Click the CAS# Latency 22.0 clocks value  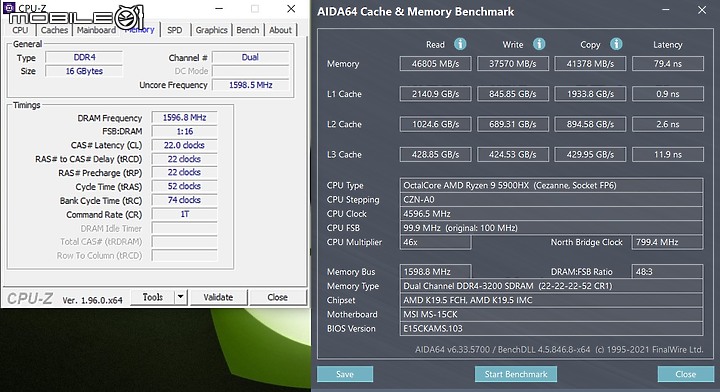coord(184,146)
